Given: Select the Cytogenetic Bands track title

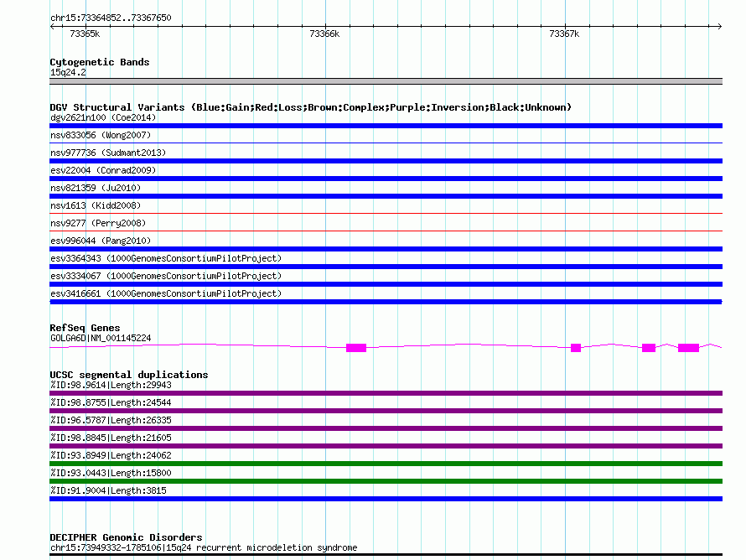Looking at the screenshot, I should pyautogui.click(x=100, y=62).
